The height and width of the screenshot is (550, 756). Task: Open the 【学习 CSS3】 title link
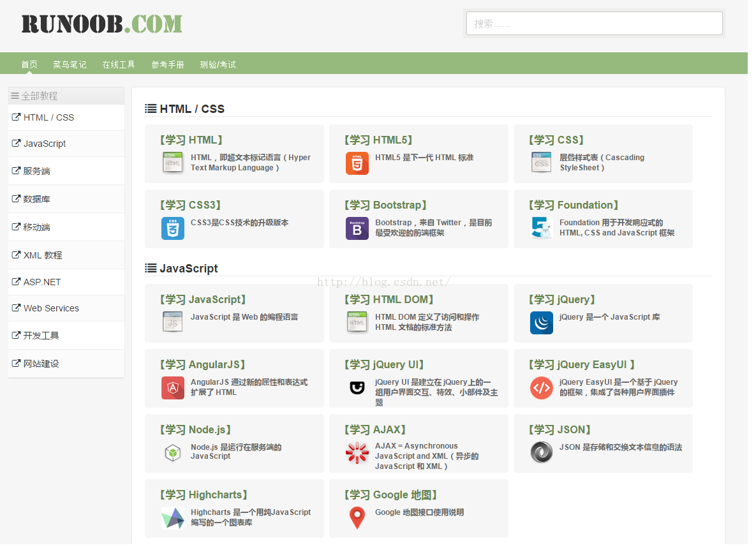pos(193,207)
